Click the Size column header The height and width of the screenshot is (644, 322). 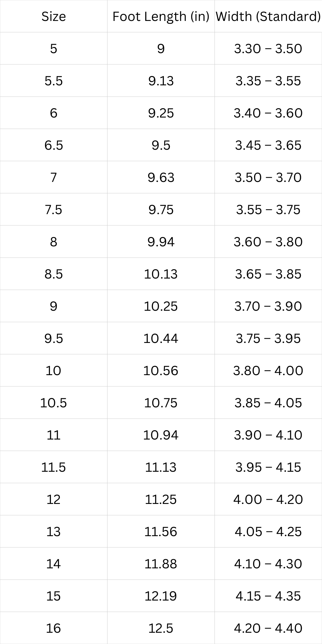click(53, 16)
